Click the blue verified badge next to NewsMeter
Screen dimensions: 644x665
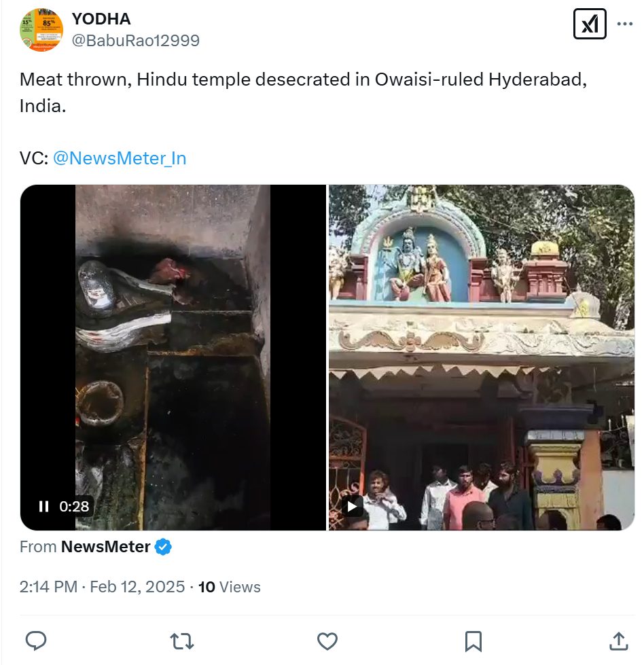(x=163, y=547)
